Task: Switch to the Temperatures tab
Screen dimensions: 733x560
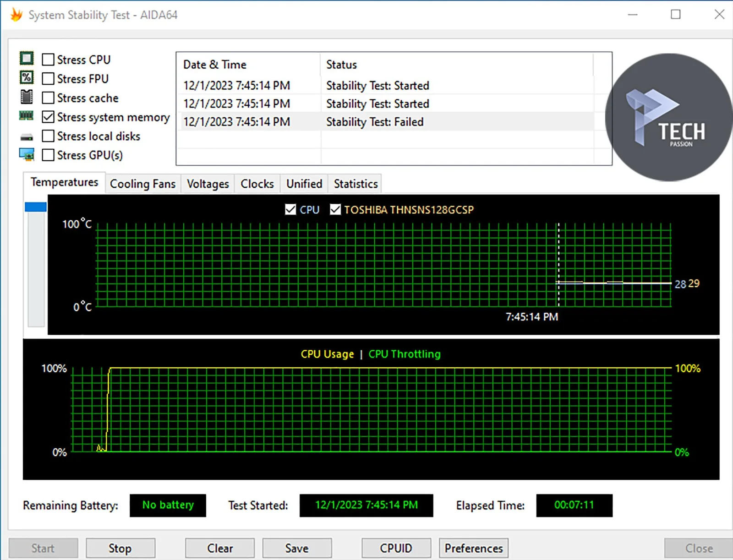Action: 64,182
